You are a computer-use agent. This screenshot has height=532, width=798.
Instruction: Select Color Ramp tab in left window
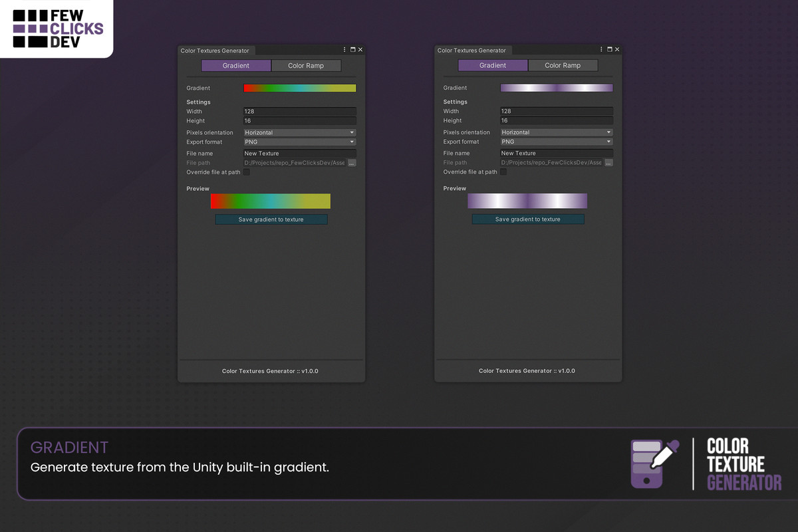pos(306,66)
